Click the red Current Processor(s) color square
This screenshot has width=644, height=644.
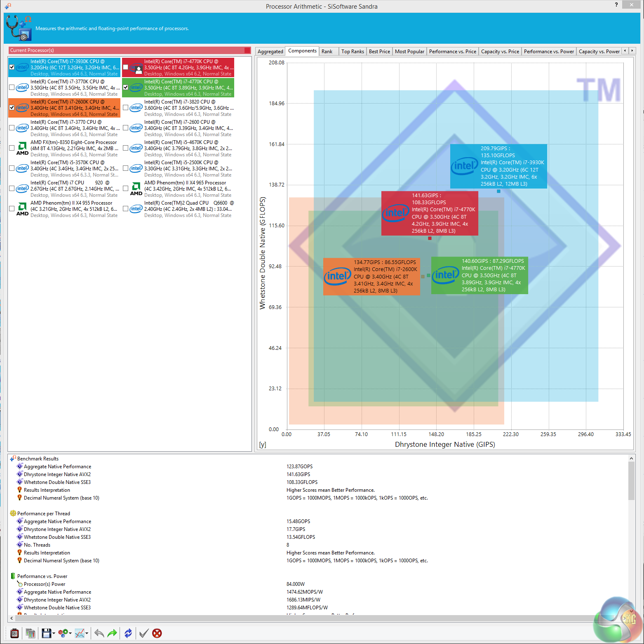point(247,50)
